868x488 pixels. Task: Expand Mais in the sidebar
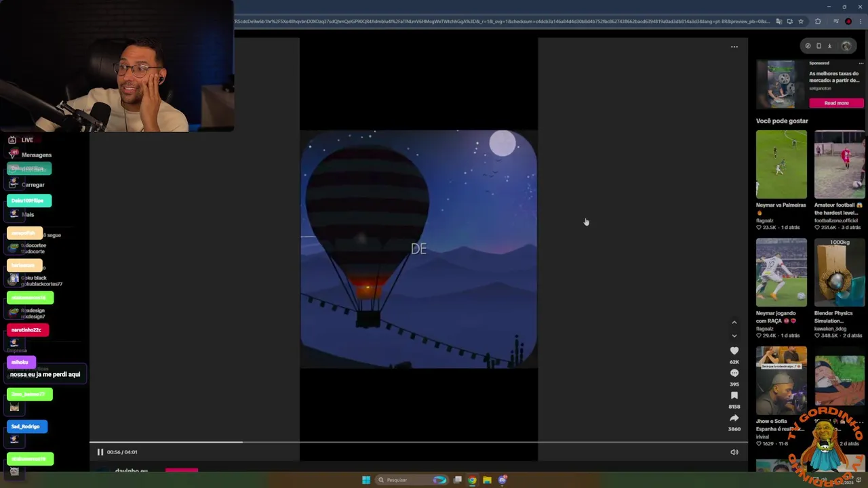(27, 215)
